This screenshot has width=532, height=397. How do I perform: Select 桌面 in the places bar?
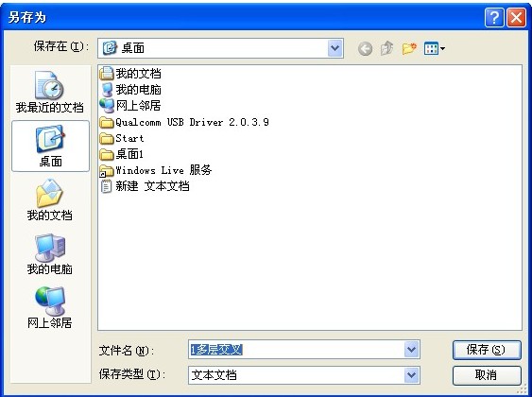tap(50, 147)
